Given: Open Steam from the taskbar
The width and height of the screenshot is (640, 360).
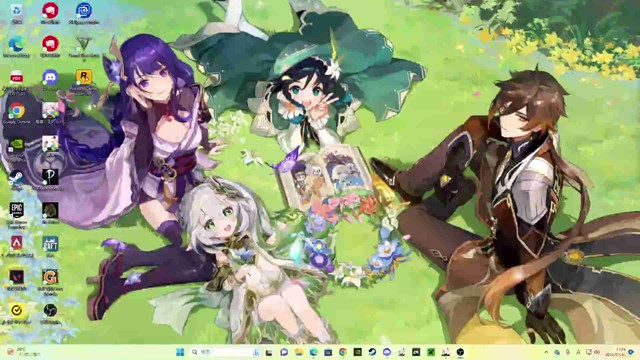Looking at the screenshot, I should point(372,352).
